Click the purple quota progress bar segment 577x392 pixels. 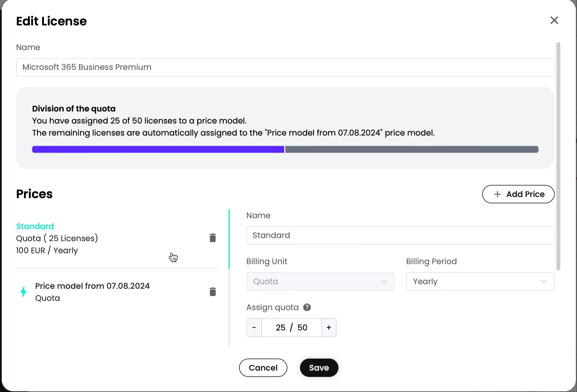158,150
